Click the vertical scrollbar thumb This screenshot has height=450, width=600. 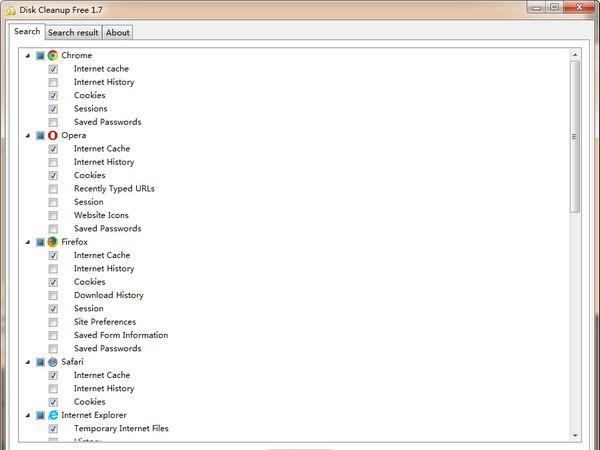click(575, 137)
